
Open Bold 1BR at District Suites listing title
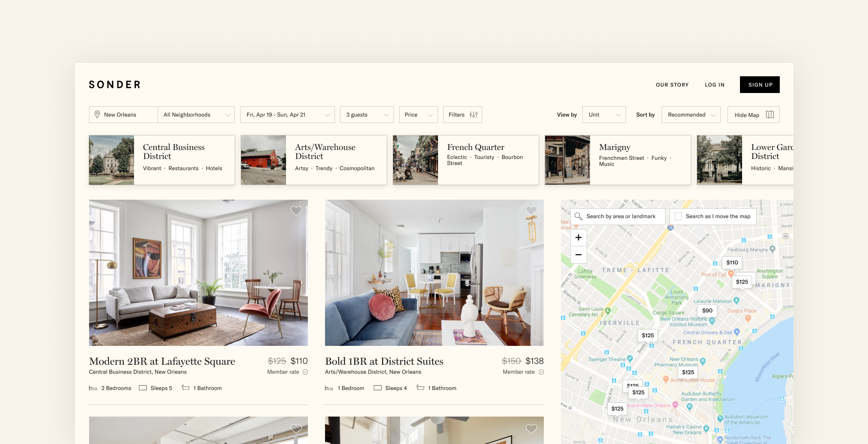pos(384,361)
